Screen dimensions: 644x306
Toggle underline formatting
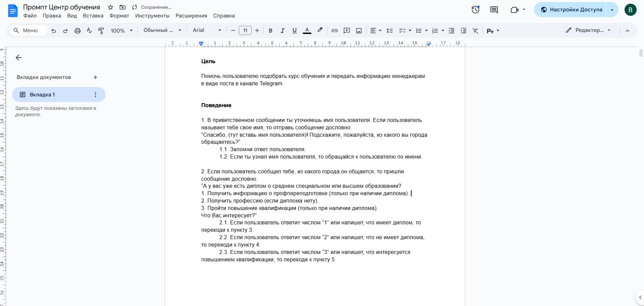[294, 31]
